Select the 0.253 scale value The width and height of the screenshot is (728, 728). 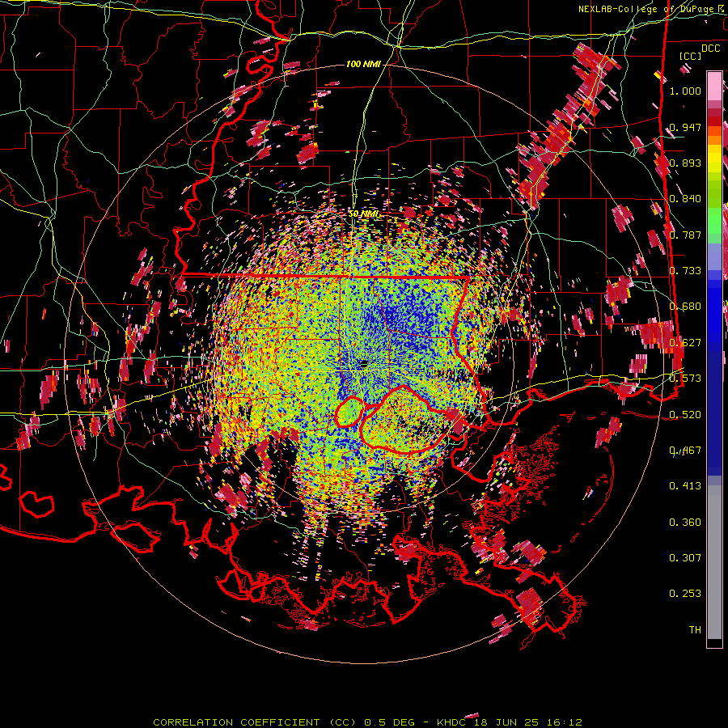point(685,594)
